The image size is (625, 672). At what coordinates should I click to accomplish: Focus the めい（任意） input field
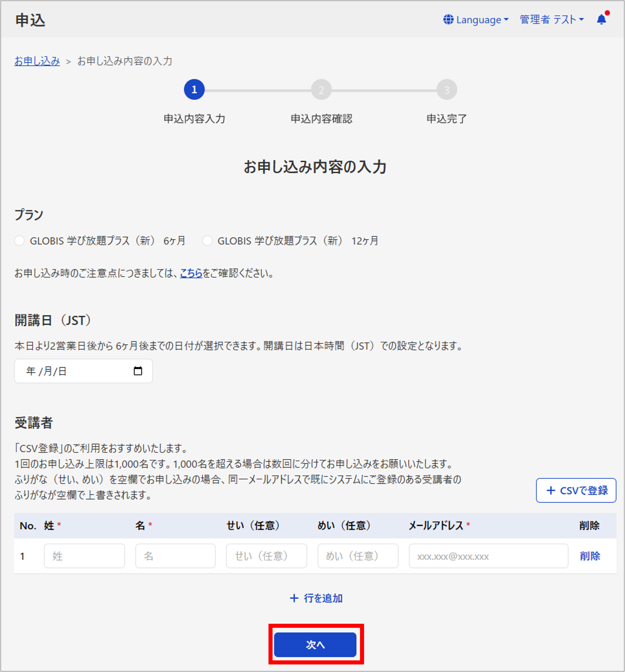coord(358,556)
